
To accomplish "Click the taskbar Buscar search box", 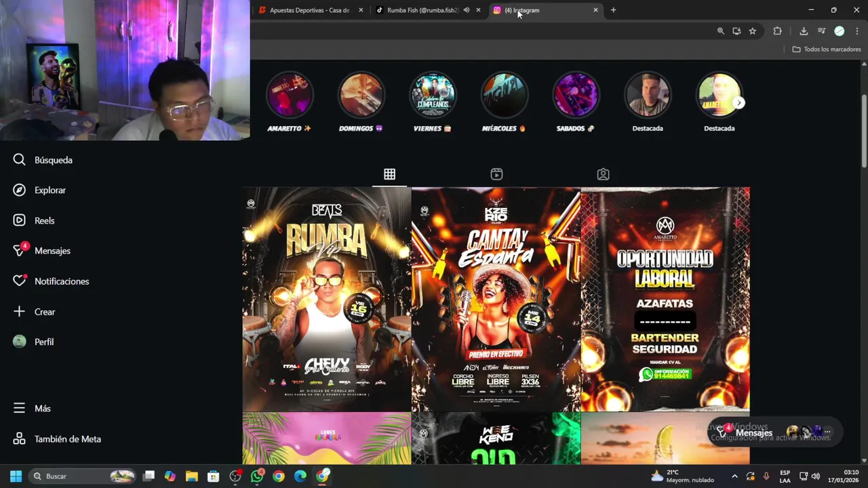I will click(x=83, y=476).
